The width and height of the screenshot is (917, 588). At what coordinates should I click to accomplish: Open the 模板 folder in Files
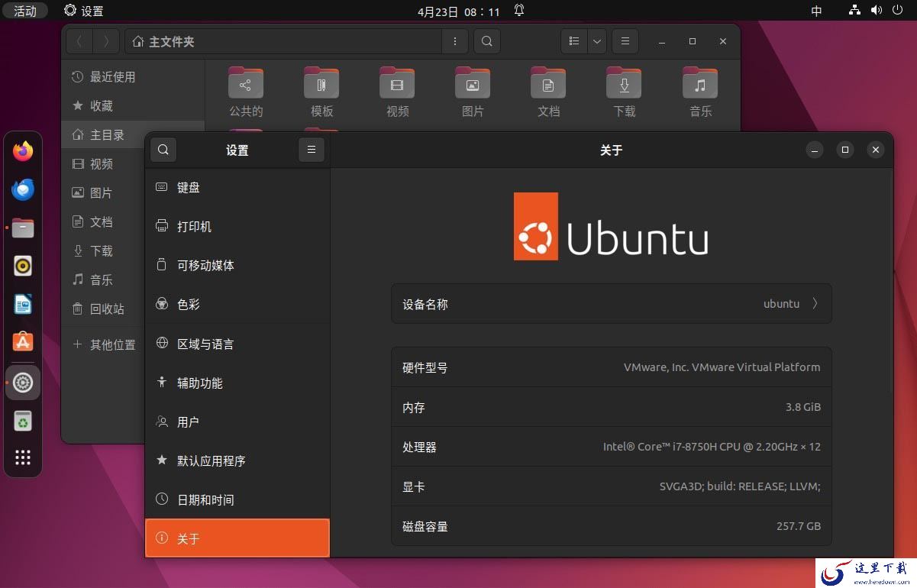coord(321,92)
